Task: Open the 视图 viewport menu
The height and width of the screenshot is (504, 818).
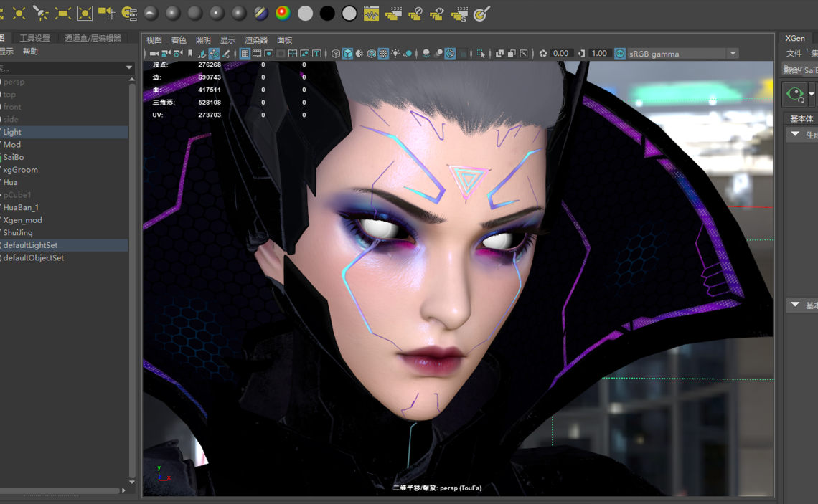Action: pyautogui.click(x=154, y=40)
